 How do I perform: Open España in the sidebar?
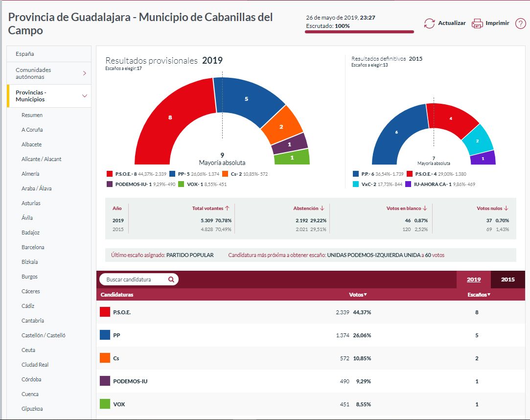[x=24, y=54]
